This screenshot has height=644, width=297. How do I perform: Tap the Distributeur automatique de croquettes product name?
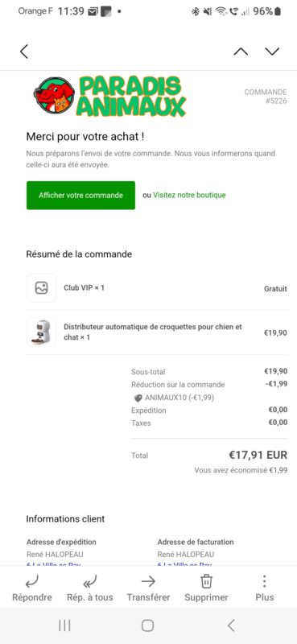(x=153, y=332)
